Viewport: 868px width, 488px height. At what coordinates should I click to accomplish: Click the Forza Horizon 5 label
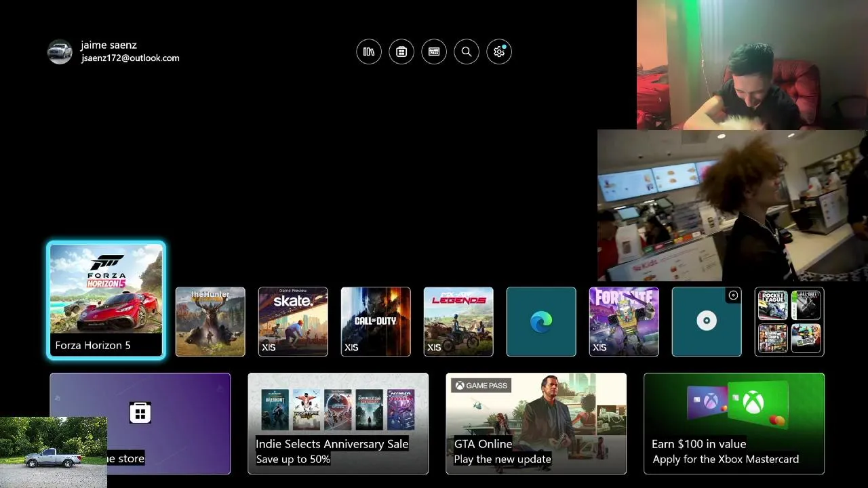click(x=93, y=345)
